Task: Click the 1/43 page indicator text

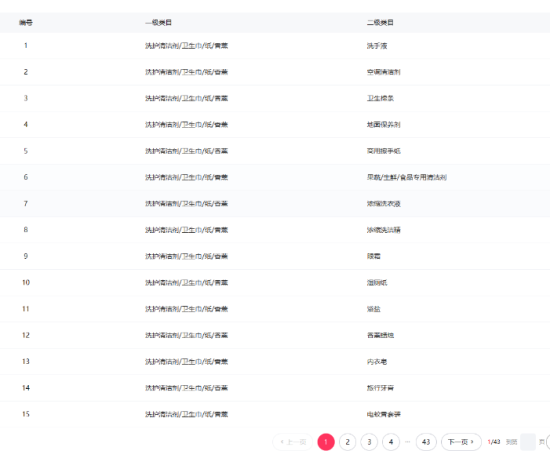Action: coord(494,442)
